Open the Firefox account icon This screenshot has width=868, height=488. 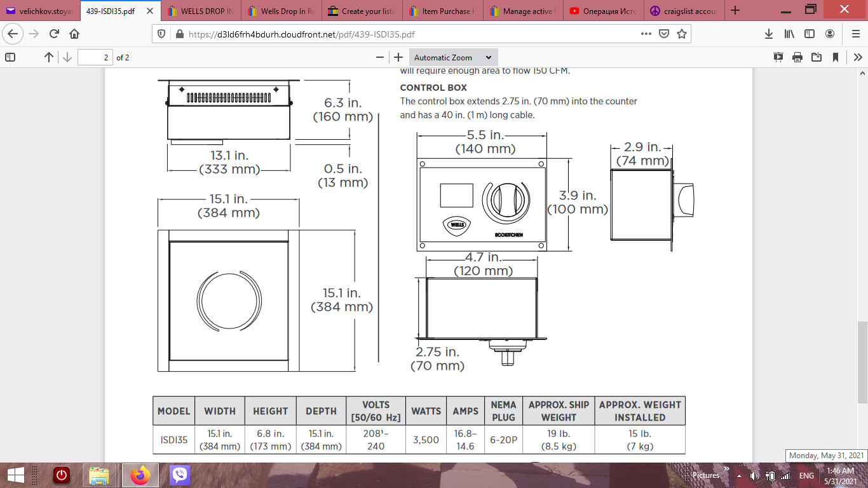pyautogui.click(x=830, y=34)
